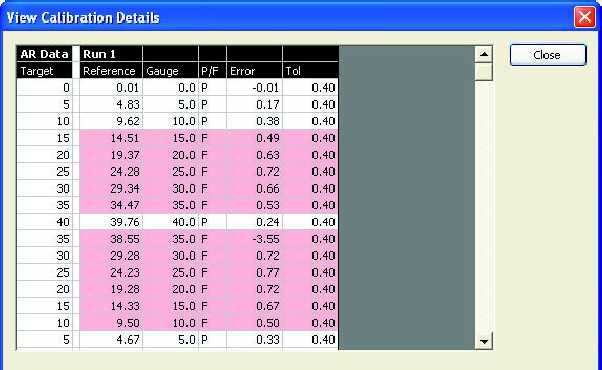Select the Run 1 header cell
The image size is (602, 370).
tap(111, 54)
